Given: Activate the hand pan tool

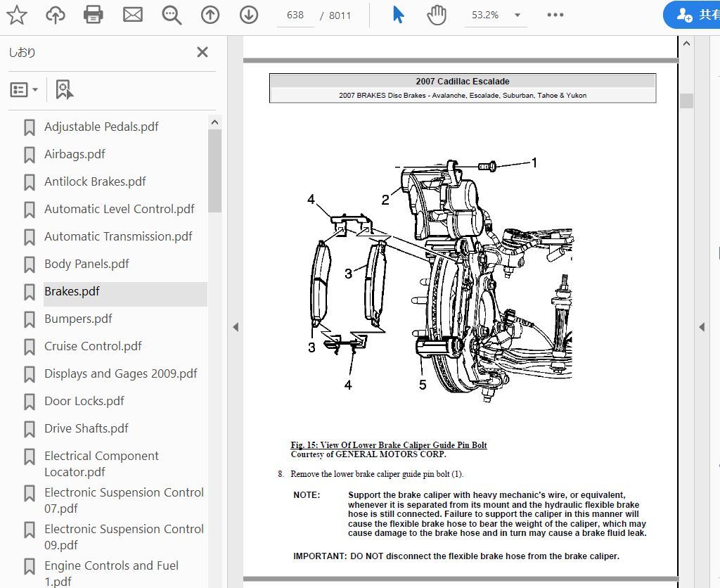Looking at the screenshot, I should coord(436,15).
